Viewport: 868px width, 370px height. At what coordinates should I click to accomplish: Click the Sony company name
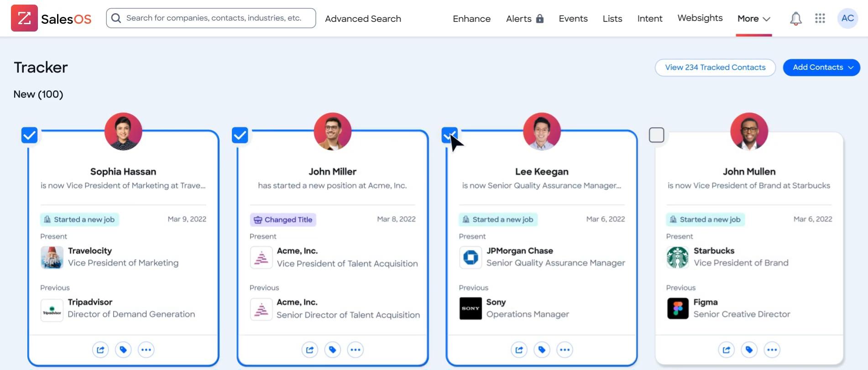point(496,302)
